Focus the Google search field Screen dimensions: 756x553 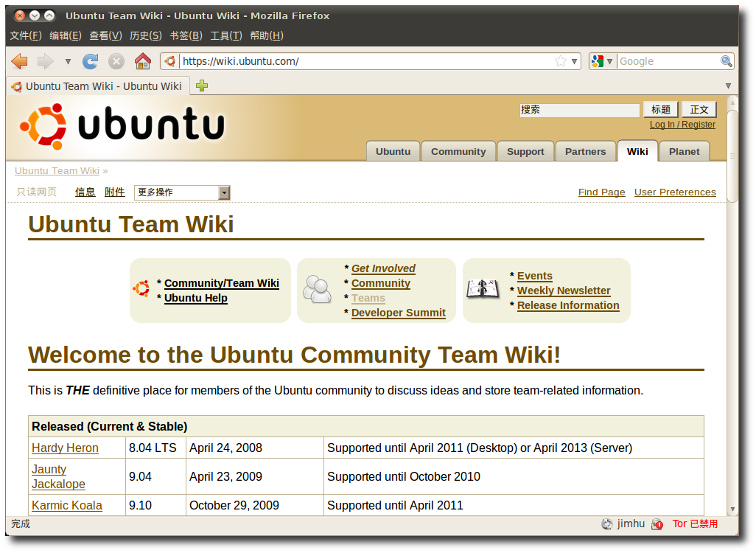point(668,61)
